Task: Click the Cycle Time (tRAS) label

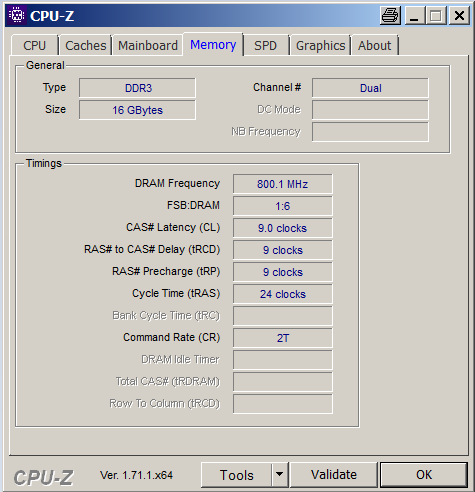Action: click(x=176, y=293)
